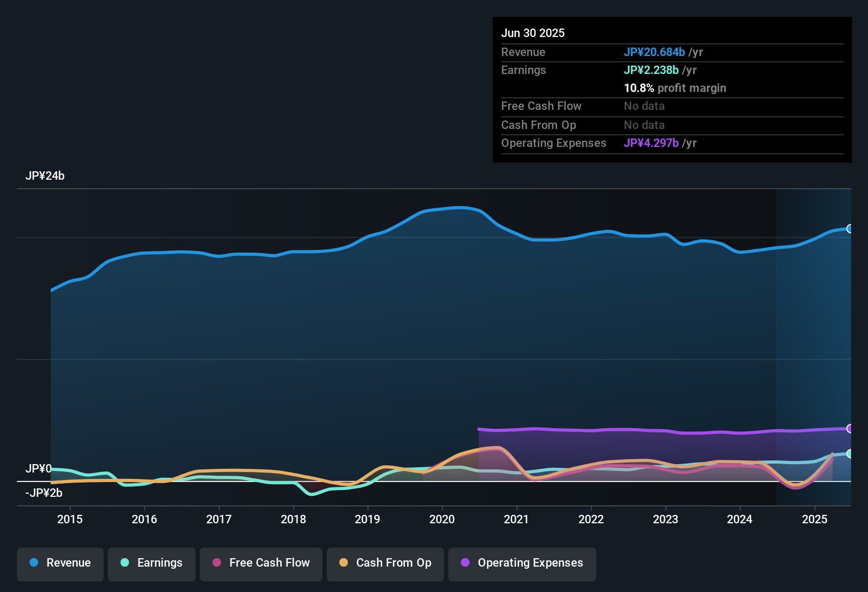The width and height of the screenshot is (868, 592).
Task: Click the JP¥0 y-axis label
Action: tap(39, 469)
